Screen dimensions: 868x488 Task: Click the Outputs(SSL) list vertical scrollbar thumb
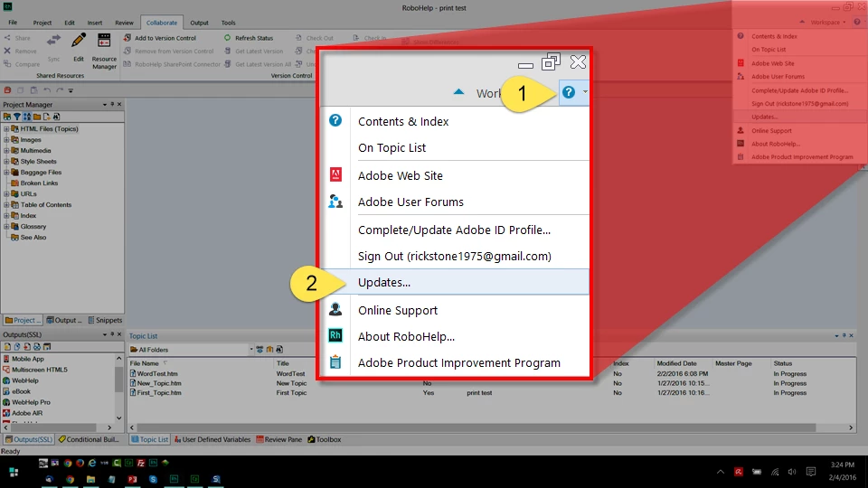click(x=118, y=380)
